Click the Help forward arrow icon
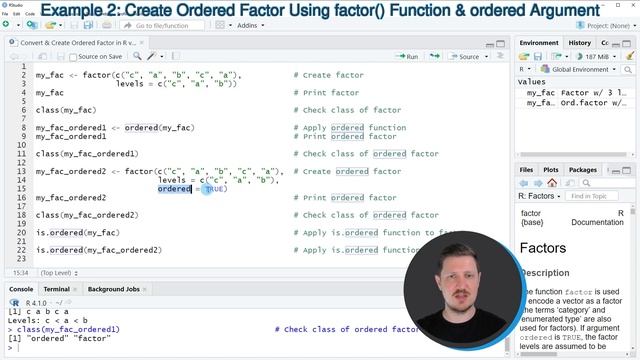This screenshot has height=360, width=640. click(538, 183)
